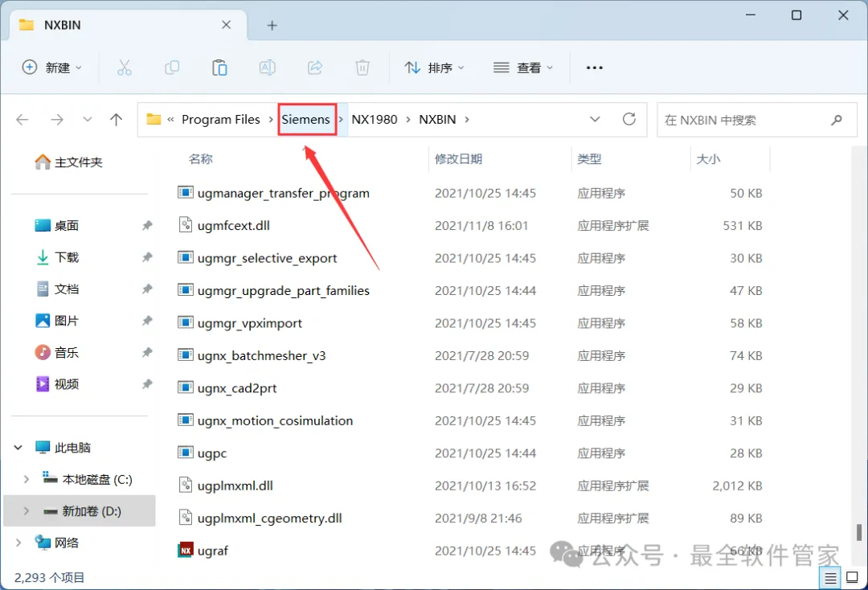Open the View (查看) dropdown
Image resolution: width=868 pixels, height=590 pixels.
523,68
